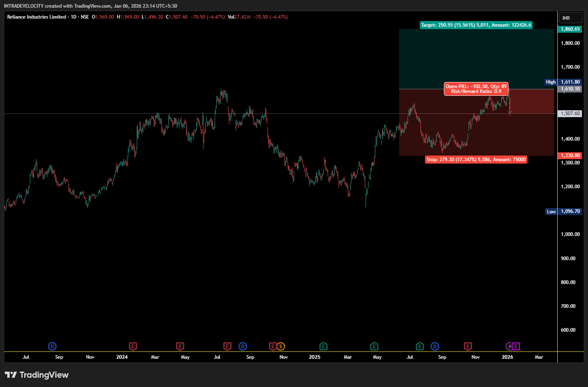
Task: Select the Stop label showing 279.30
Action: pyautogui.click(x=476, y=160)
